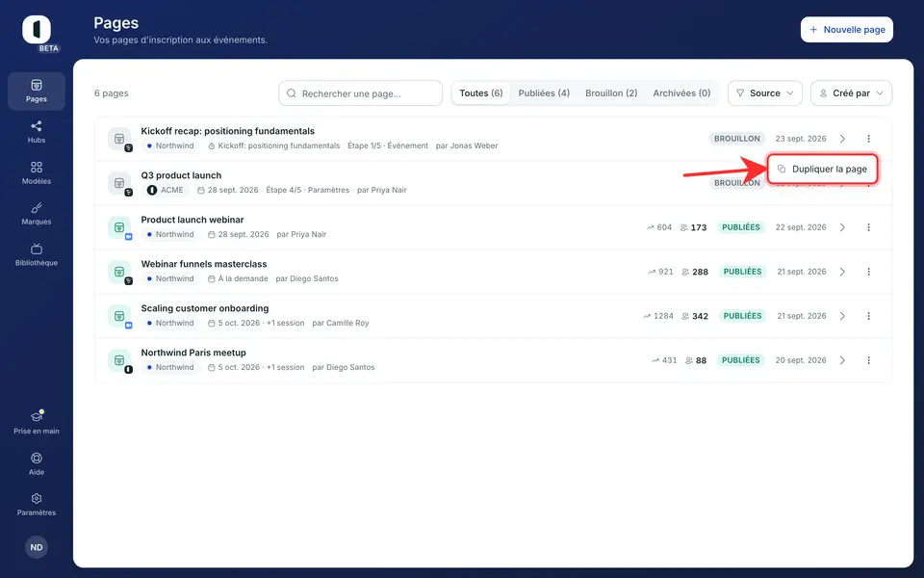
Task: Choose Dupliquer la page menu item
Action: click(x=823, y=170)
